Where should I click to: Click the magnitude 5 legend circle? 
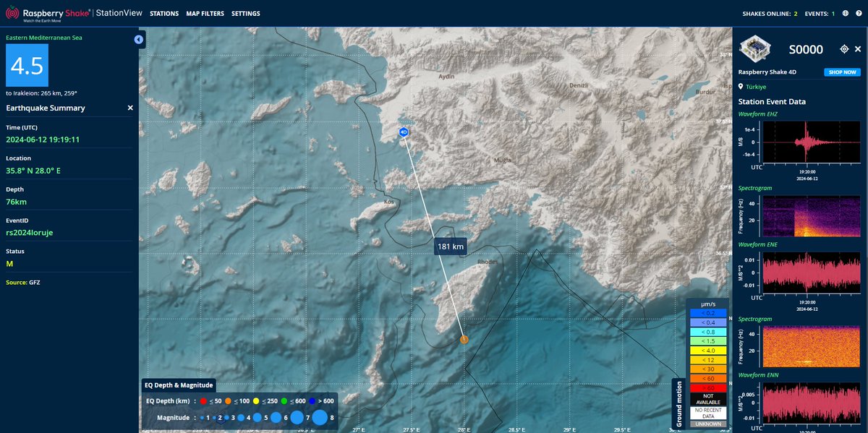(258, 418)
